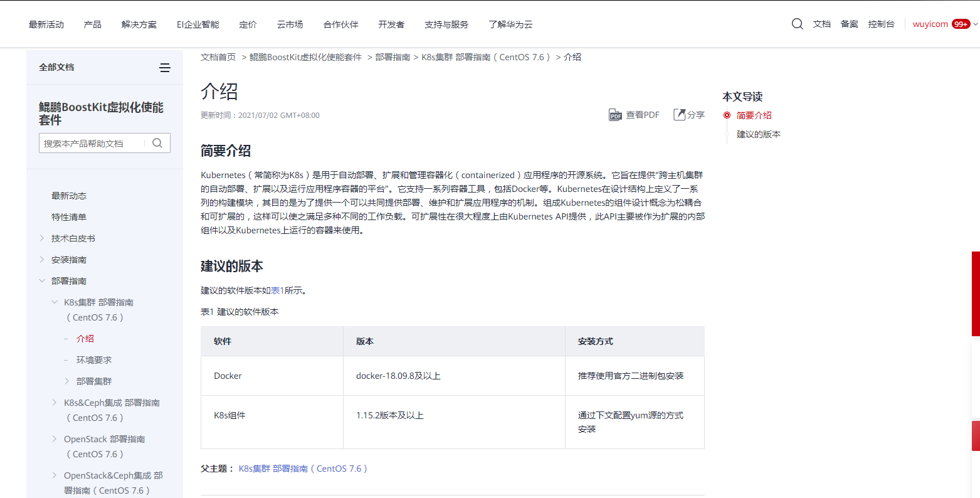Image resolution: width=980 pixels, height=498 pixels.
Task: Collapse the K8s集群 部署指南 subtree
Action: pyautogui.click(x=55, y=302)
